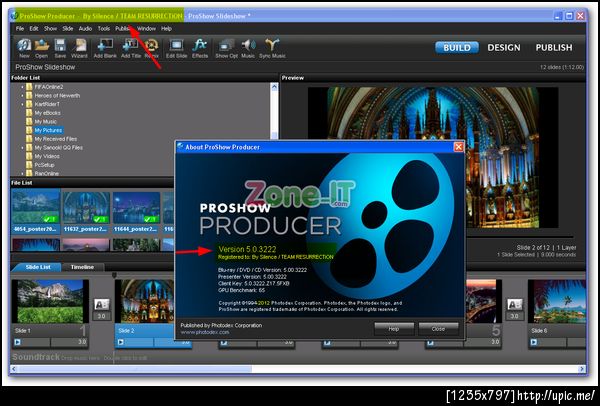
Task: Select Slide 6 in slide list
Action: (557, 314)
